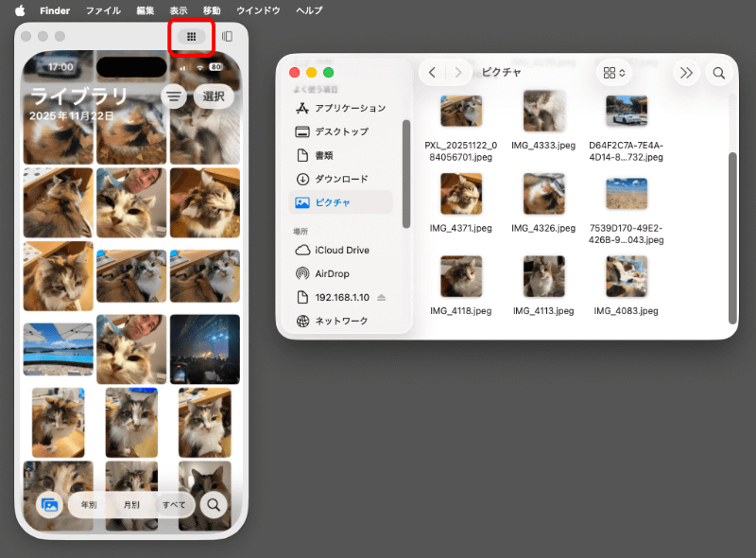Select IMG_4113.jpeg file thumbnail
The height and width of the screenshot is (558, 756).
click(x=544, y=276)
